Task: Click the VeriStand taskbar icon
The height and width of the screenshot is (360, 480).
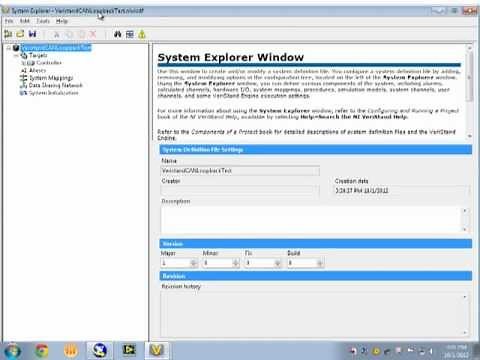Action: (157, 350)
